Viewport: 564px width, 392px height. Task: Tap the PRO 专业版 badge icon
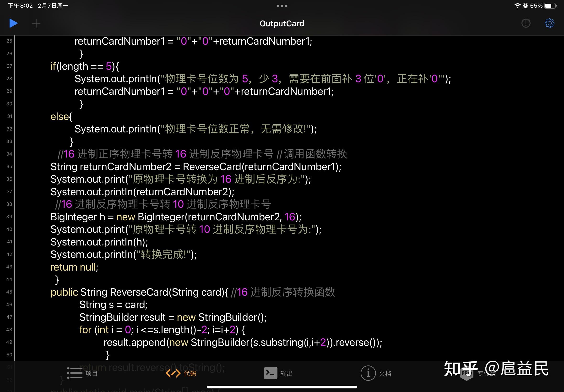(x=466, y=374)
